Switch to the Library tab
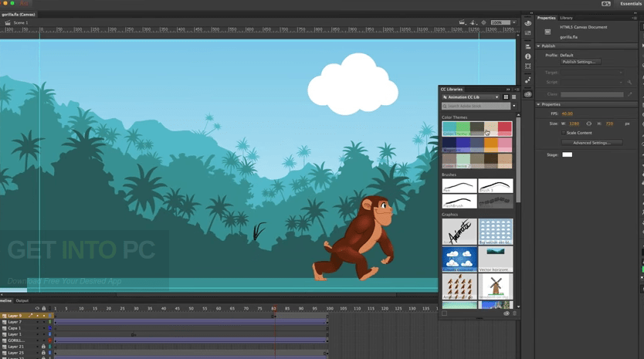The image size is (644, 359). tap(566, 17)
